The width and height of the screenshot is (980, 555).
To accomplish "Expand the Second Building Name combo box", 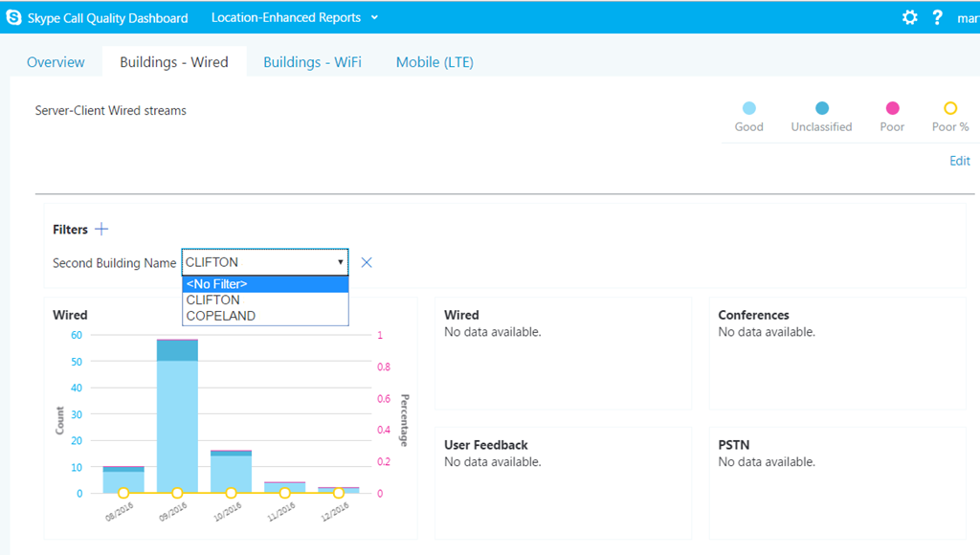I will click(x=265, y=262).
